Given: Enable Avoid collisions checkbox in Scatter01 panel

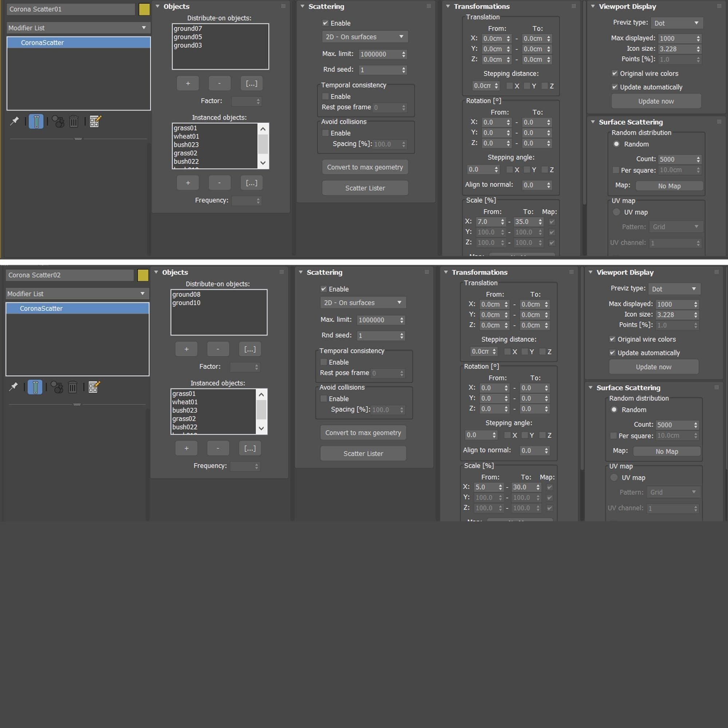Looking at the screenshot, I should pos(325,133).
